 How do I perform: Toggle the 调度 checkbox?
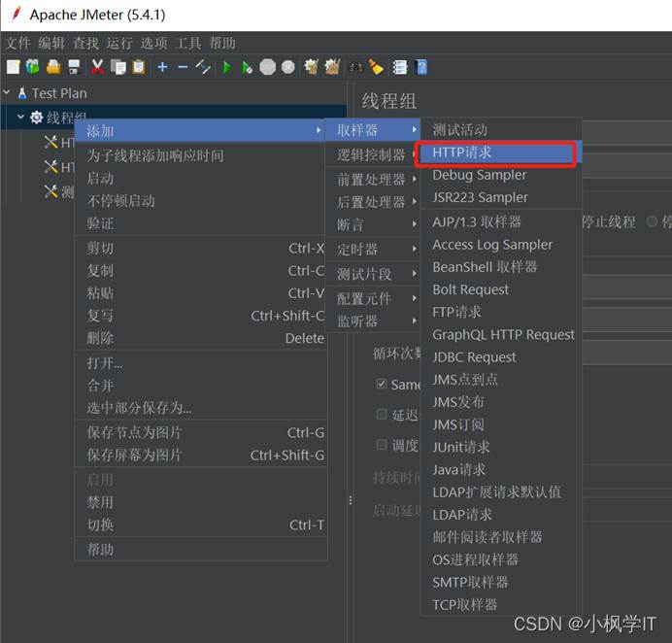point(382,445)
